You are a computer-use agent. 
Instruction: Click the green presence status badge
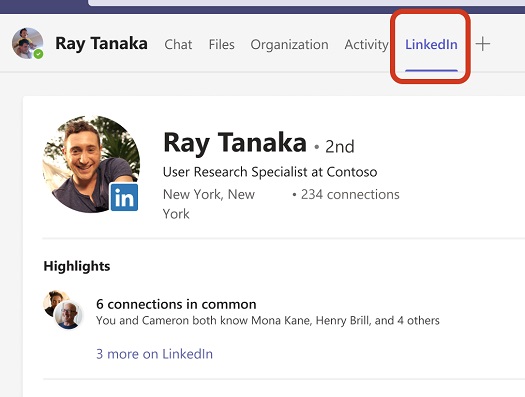click(x=39, y=54)
